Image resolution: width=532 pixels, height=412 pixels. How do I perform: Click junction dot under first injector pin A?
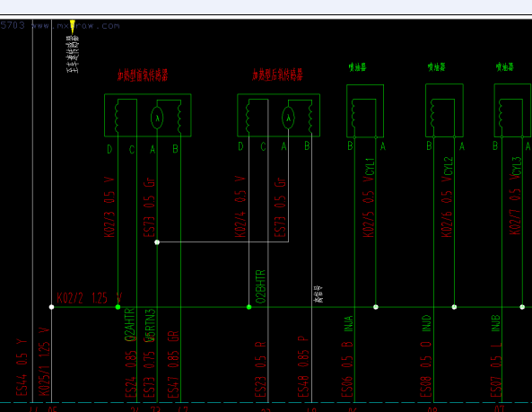pyautogui.click(x=376, y=307)
